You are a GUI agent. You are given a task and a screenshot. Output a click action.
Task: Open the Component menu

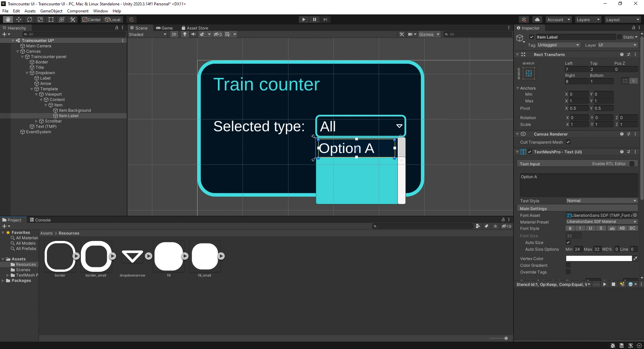tap(78, 11)
